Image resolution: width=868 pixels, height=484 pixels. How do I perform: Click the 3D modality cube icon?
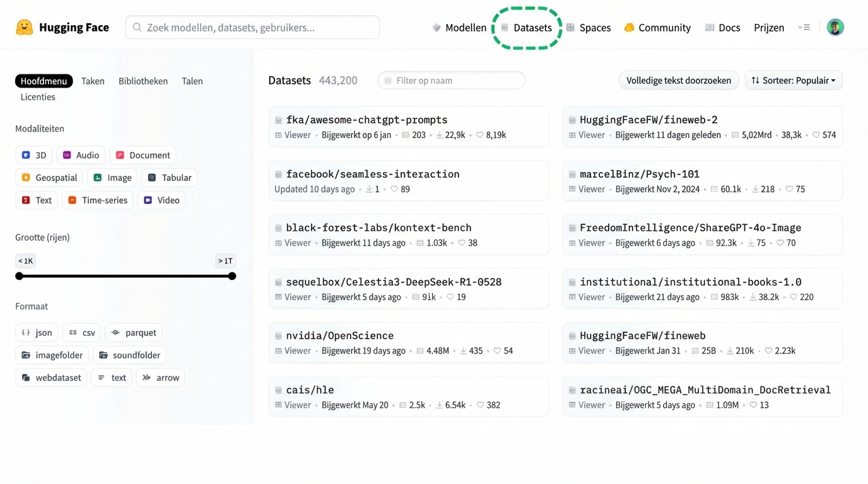(26, 155)
